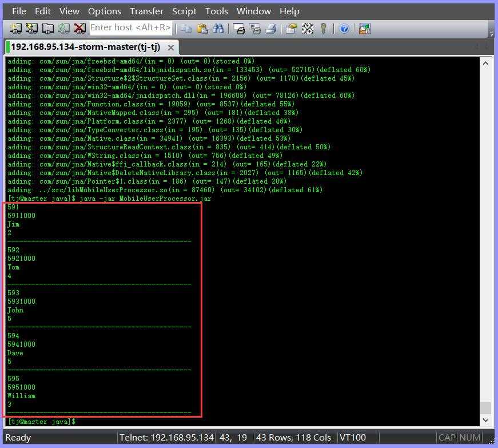Click the terminal scrollbar up arrow
498x448 pixels.
pos(485,64)
